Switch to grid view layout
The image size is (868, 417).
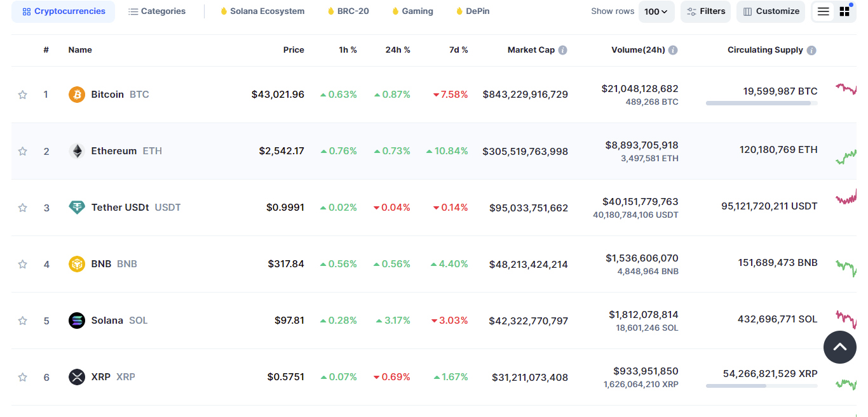(x=844, y=11)
